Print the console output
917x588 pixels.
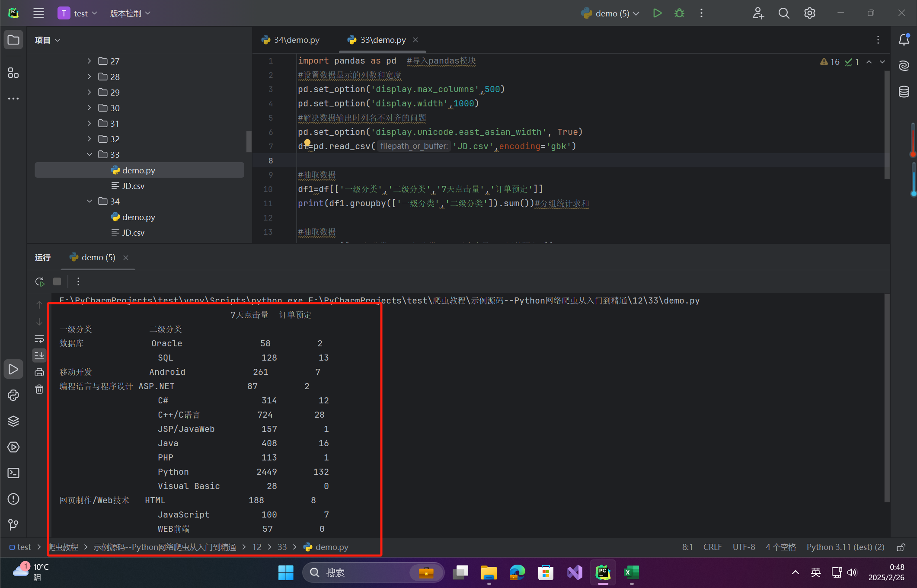[39, 372]
